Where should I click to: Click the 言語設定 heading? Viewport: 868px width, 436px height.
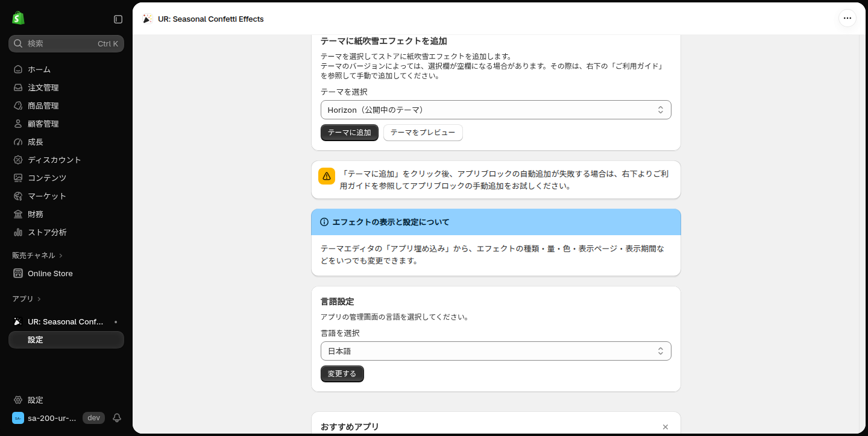[x=338, y=302]
